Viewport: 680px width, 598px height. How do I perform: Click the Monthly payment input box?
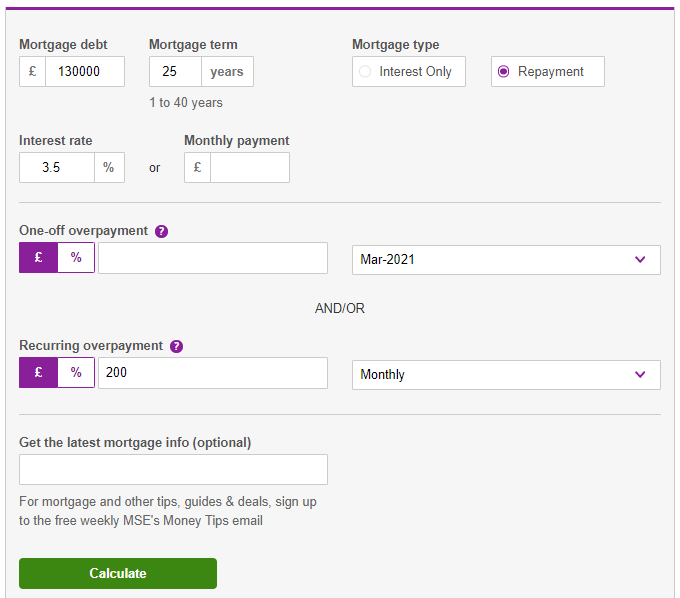click(249, 168)
